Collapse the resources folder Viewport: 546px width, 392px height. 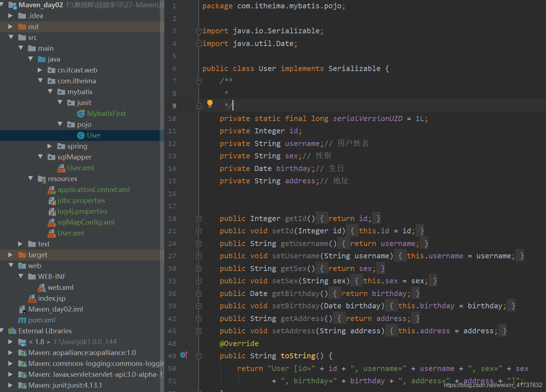click(x=30, y=178)
